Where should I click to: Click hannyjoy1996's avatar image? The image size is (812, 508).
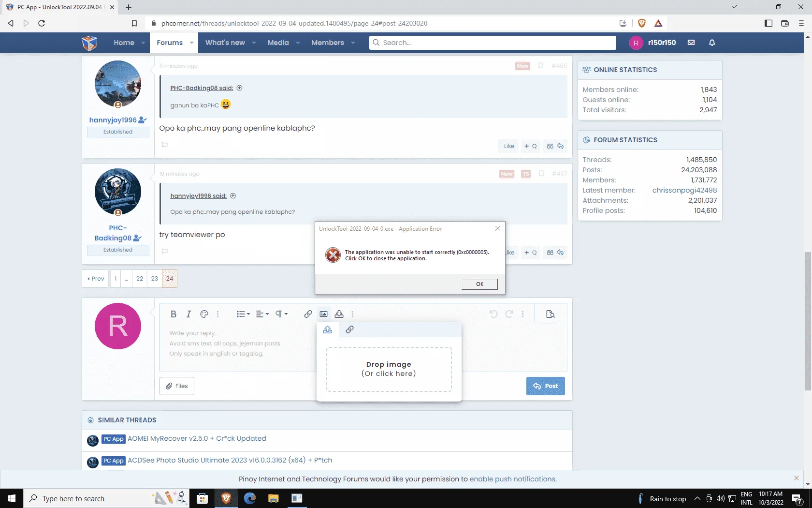coord(118,84)
